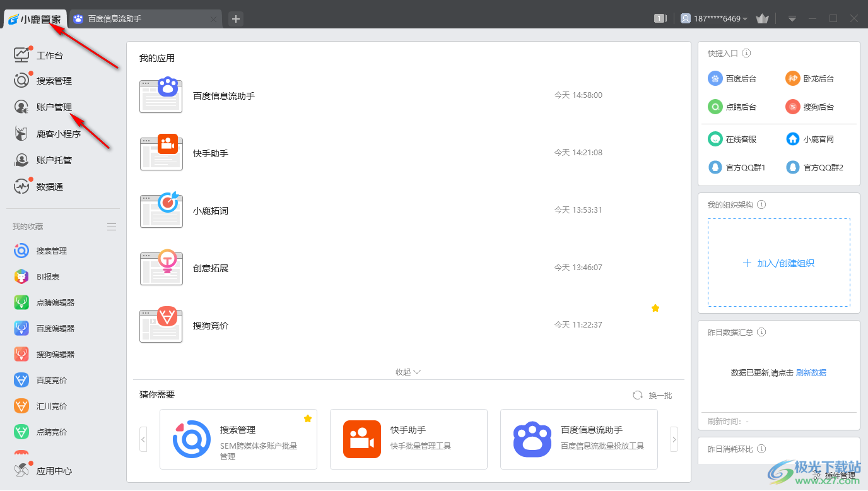Open the favorites list menu icon

112,227
